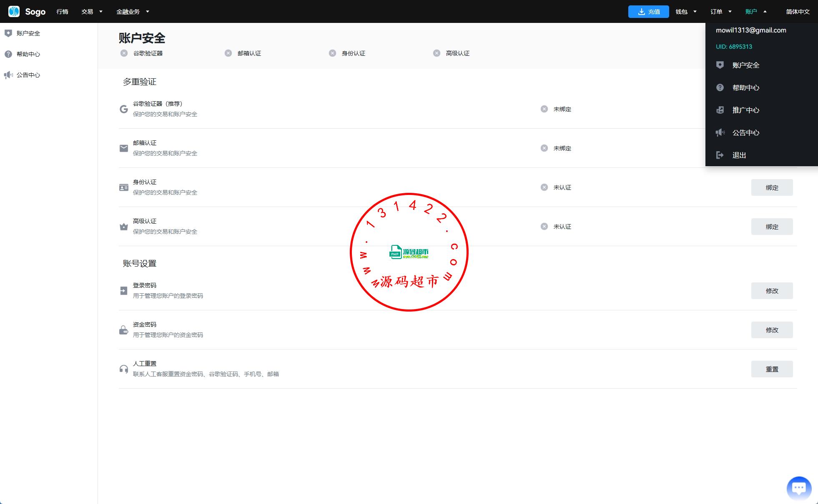Click the logout icon in the account menu
818x504 pixels.
(720, 155)
